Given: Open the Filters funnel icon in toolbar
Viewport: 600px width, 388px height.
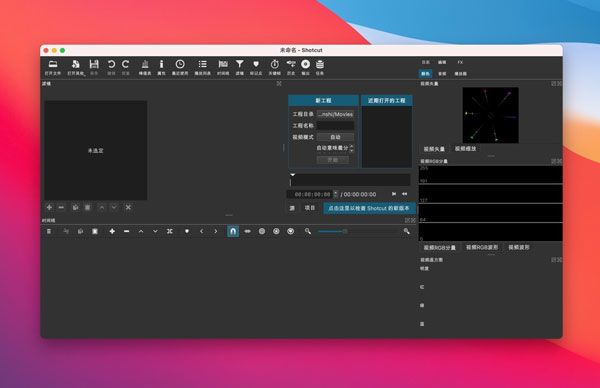Looking at the screenshot, I should (x=240, y=67).
